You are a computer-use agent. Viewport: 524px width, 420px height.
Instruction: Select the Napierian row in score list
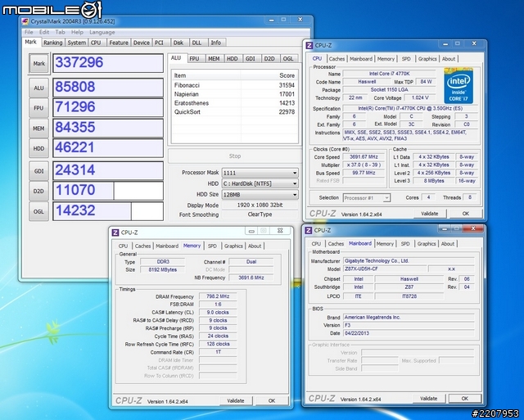[x=235, y=94]
